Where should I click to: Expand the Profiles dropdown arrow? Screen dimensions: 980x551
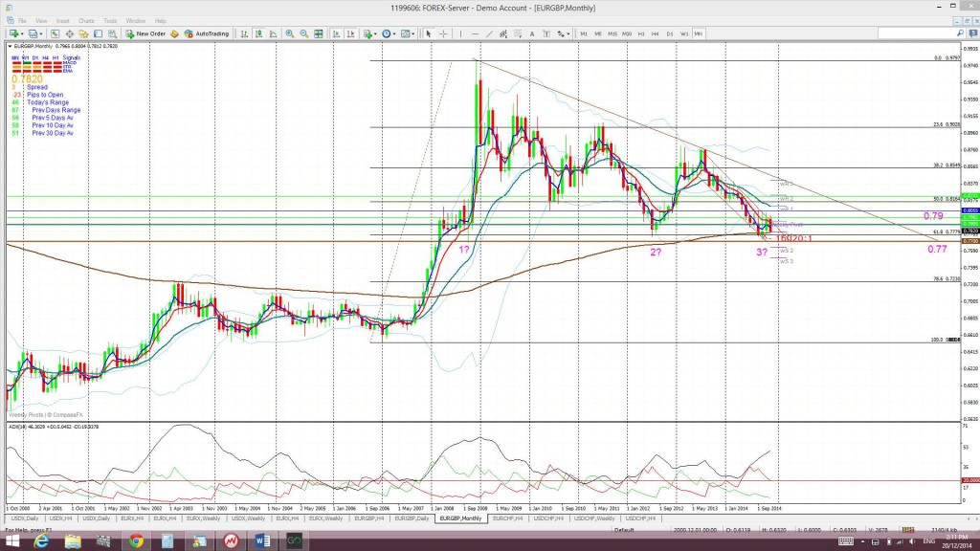click(41, 33)
